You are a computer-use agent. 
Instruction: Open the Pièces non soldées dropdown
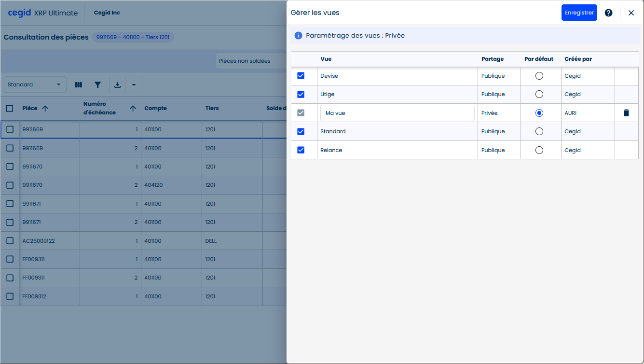(x=251, y=61)
